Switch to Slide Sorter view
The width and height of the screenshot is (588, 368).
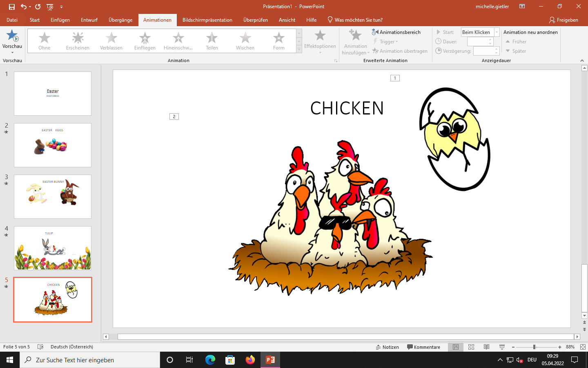[471, 347]
